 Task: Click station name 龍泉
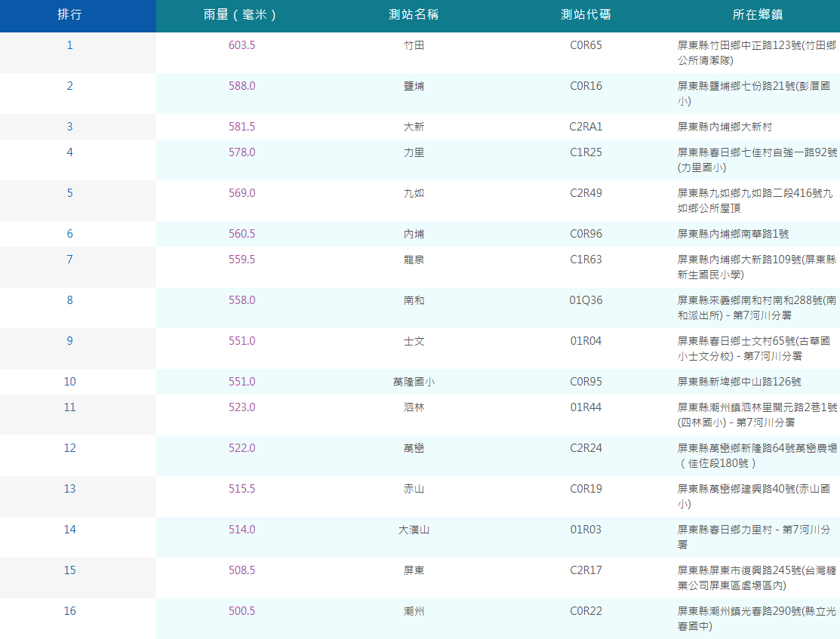click(414, 260)
